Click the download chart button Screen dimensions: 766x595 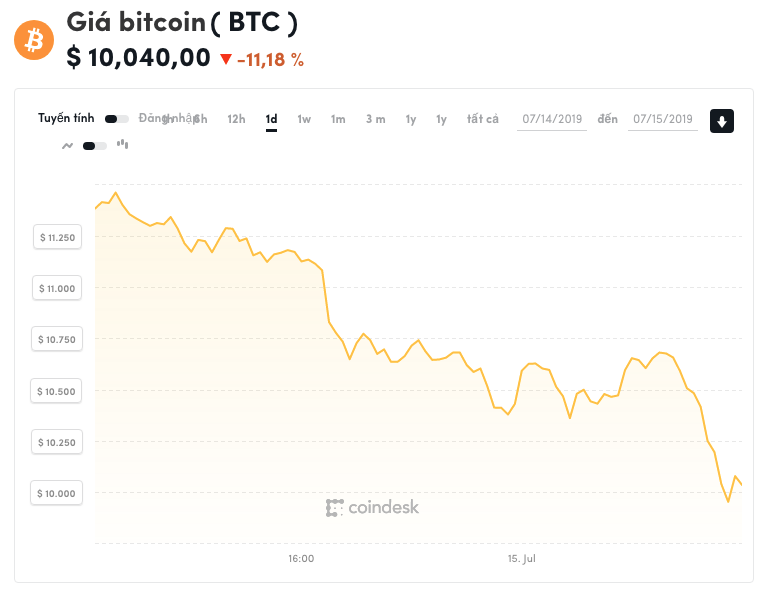[x=722, y=121]
